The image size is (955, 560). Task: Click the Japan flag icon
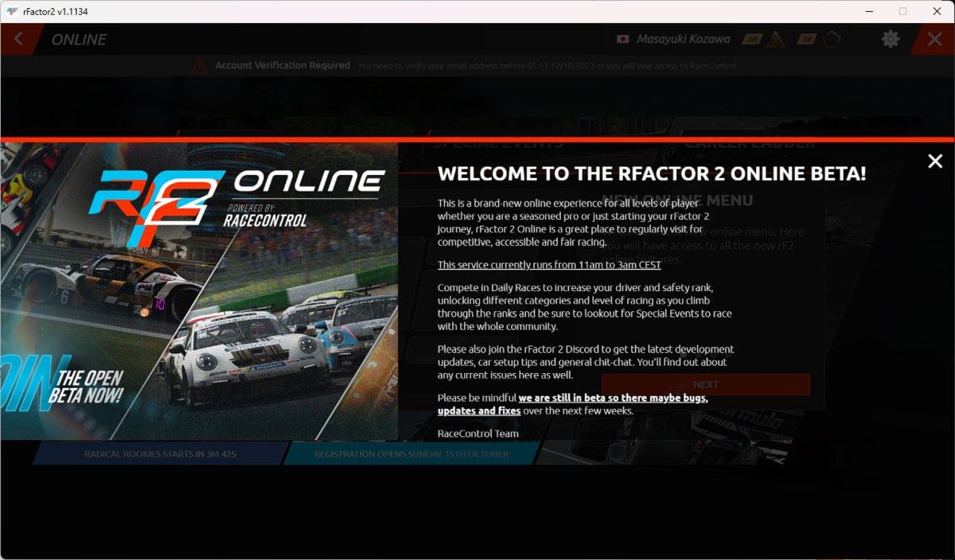[623, 39]
